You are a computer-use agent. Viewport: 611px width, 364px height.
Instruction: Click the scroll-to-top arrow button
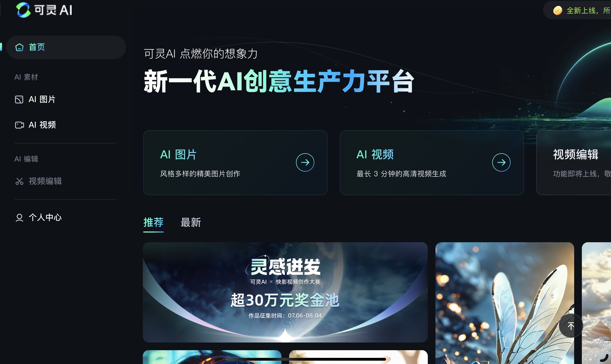[571, 325]
